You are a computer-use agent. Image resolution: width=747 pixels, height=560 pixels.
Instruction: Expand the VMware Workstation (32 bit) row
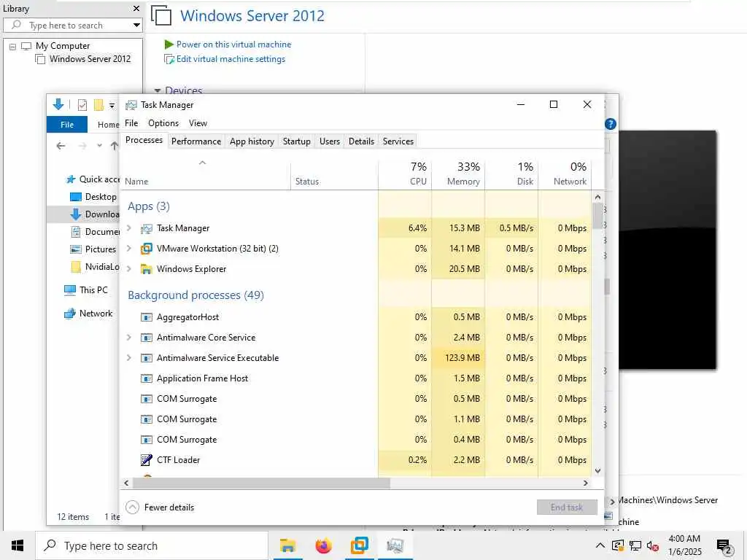pyautogui.click(x=129, y=249)
